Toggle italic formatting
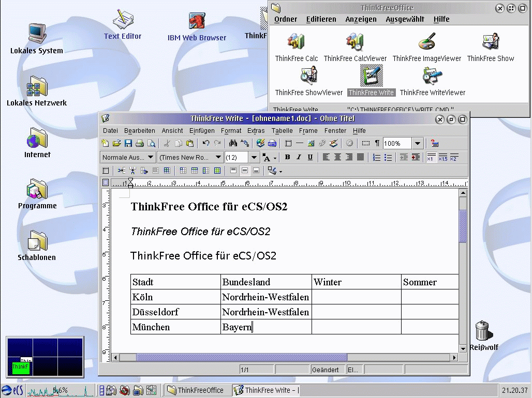Viewport: 532px width, 398px height. pyautogui.click(x=299, y=157)
